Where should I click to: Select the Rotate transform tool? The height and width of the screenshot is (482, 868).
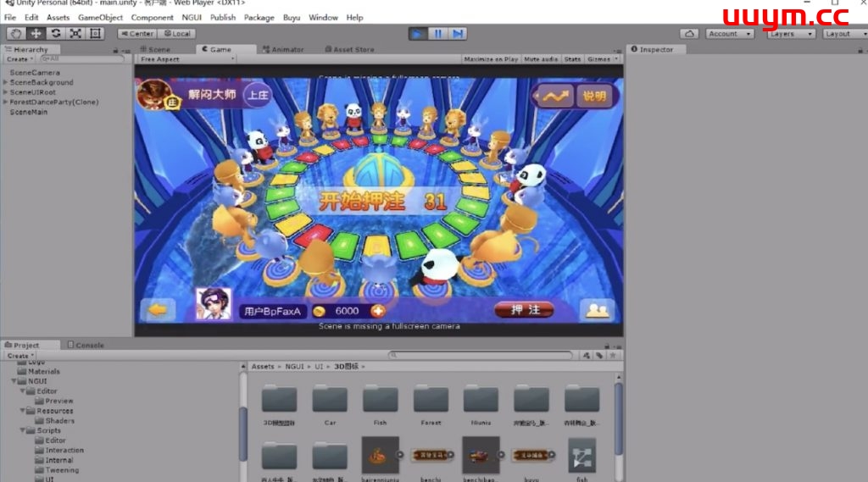[56, 34]
